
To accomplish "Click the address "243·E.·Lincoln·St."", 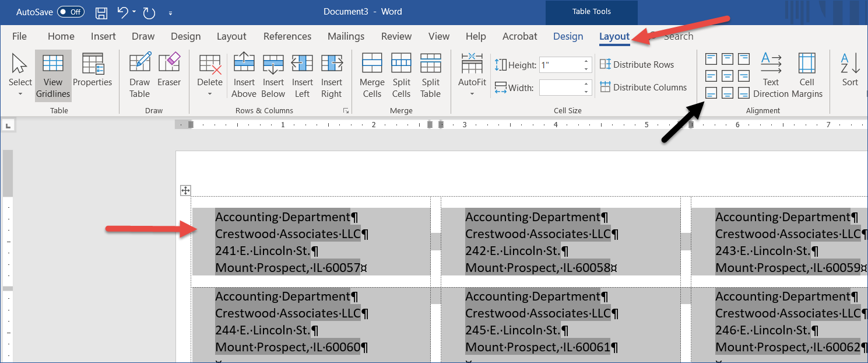I will pos(763,251).
